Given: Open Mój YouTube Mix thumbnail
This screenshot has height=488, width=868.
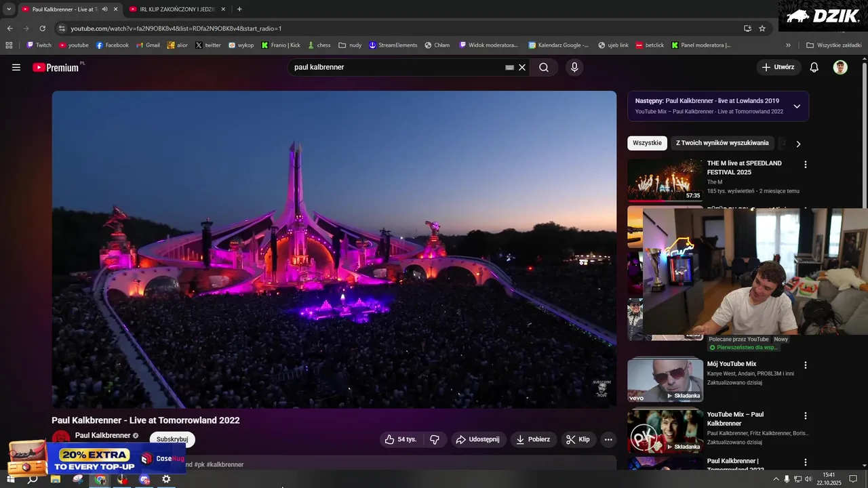Looking at the screenshot, I should (665, 380).
